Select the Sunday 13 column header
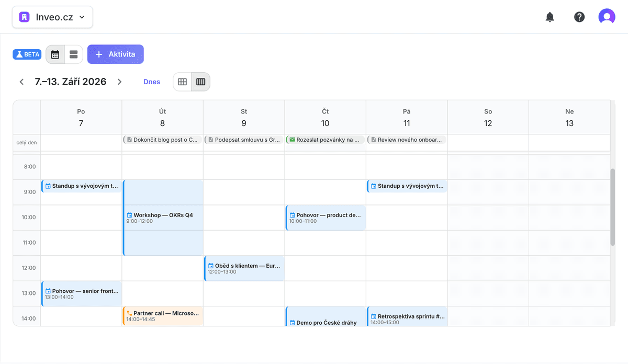The height and width of the screenshot is (364, 628). click(569, 117)
